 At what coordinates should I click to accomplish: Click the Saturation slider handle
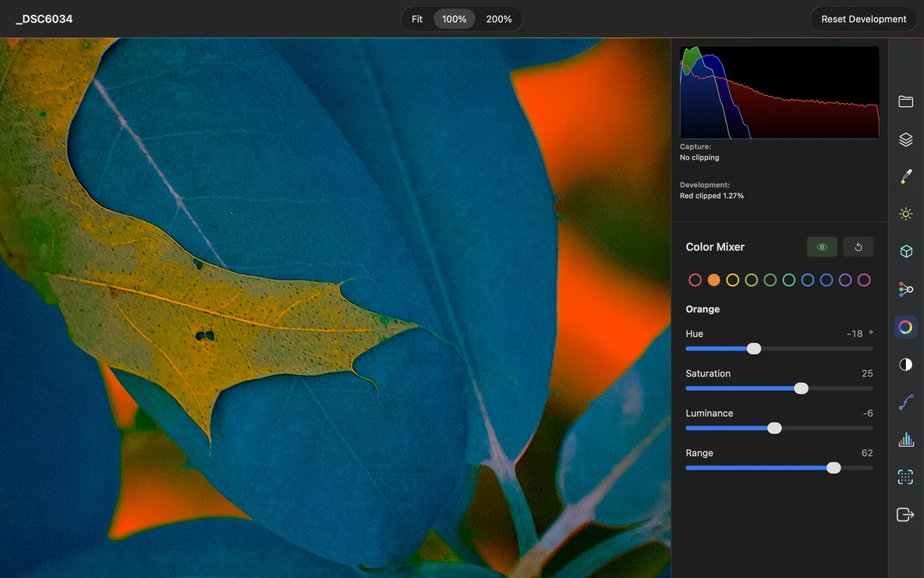click(x=801, y=388)
